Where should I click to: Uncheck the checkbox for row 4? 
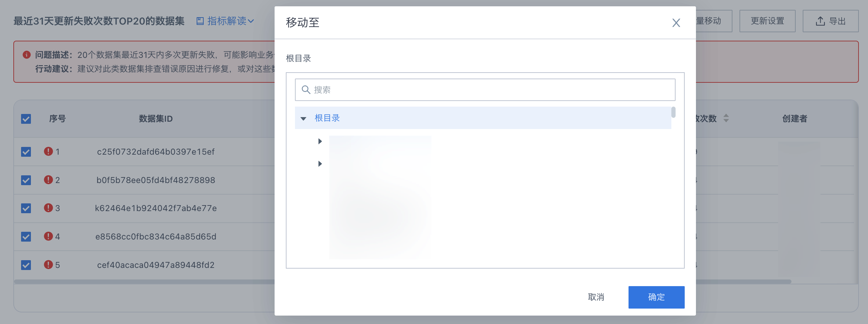[x=26, y=237]
